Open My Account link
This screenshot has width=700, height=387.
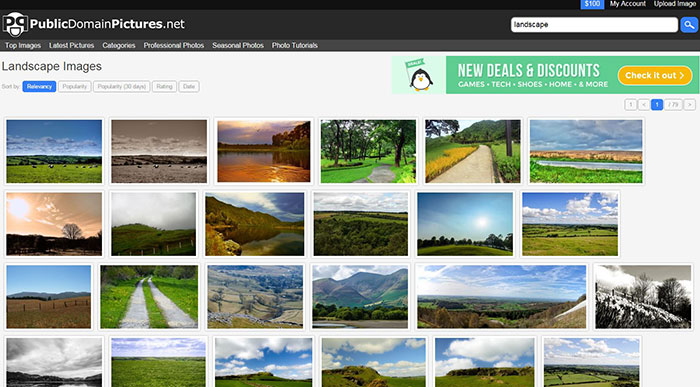pyautogui.click(x=628, y=4)
